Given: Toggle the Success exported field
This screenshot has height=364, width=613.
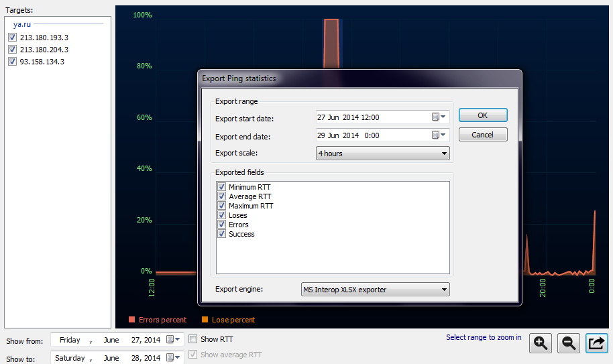Looking at the screenshot, I should click(x=221, y=234).
